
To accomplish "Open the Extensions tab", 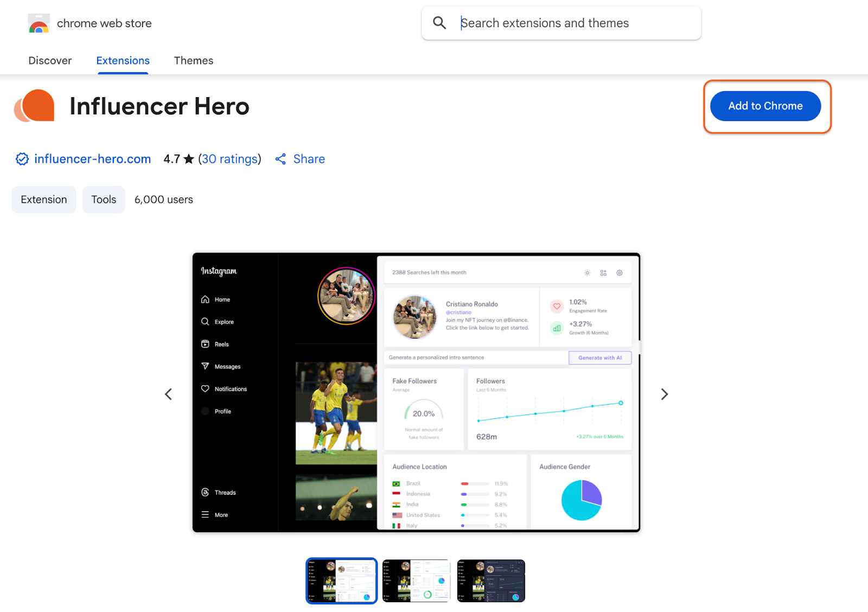I will pyautogui.click(x=123, y=61).
